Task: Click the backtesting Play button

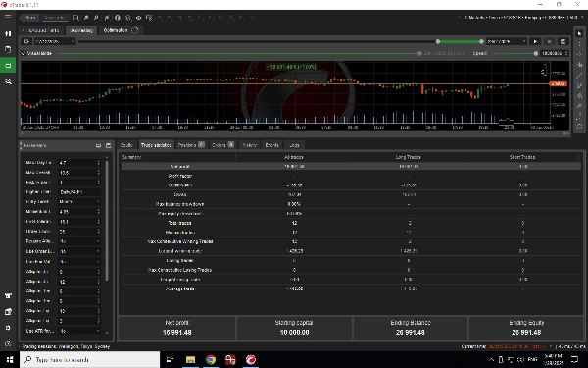Action: pyautogui.click(x=535, y=41)
